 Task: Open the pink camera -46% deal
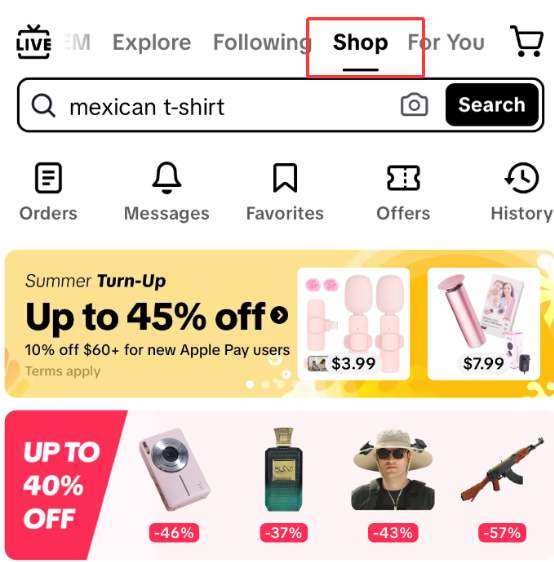(x=174, y=484)
